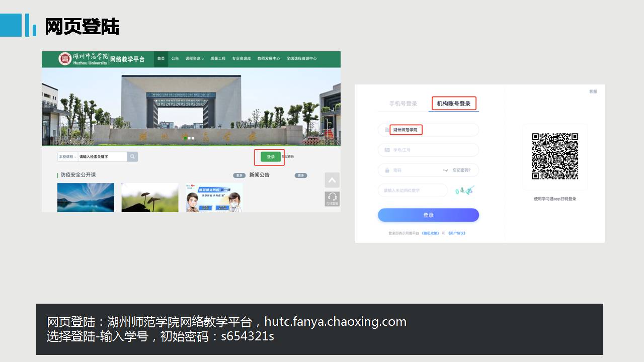Click the captcha image to refresh
Screen dimensions: 644x362
[x=464, y=191]
